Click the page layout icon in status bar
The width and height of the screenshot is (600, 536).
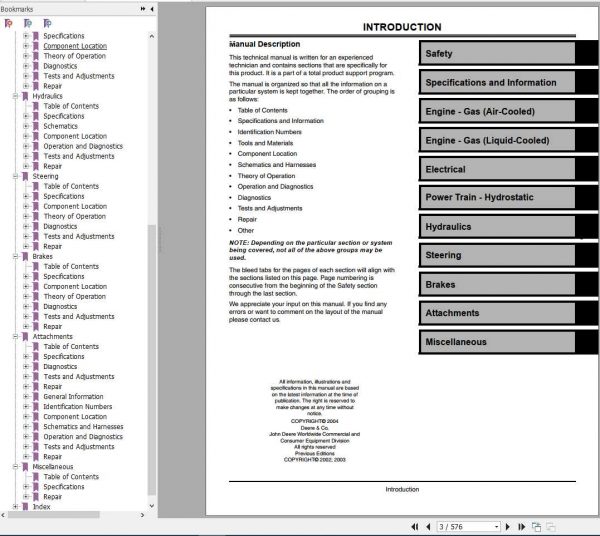536,527
